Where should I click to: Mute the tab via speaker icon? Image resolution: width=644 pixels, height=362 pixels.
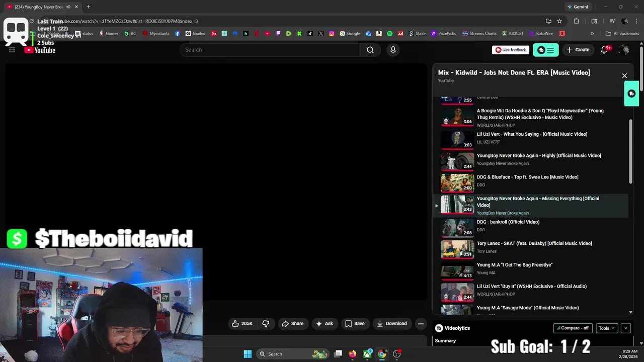[x=68, y=7]
